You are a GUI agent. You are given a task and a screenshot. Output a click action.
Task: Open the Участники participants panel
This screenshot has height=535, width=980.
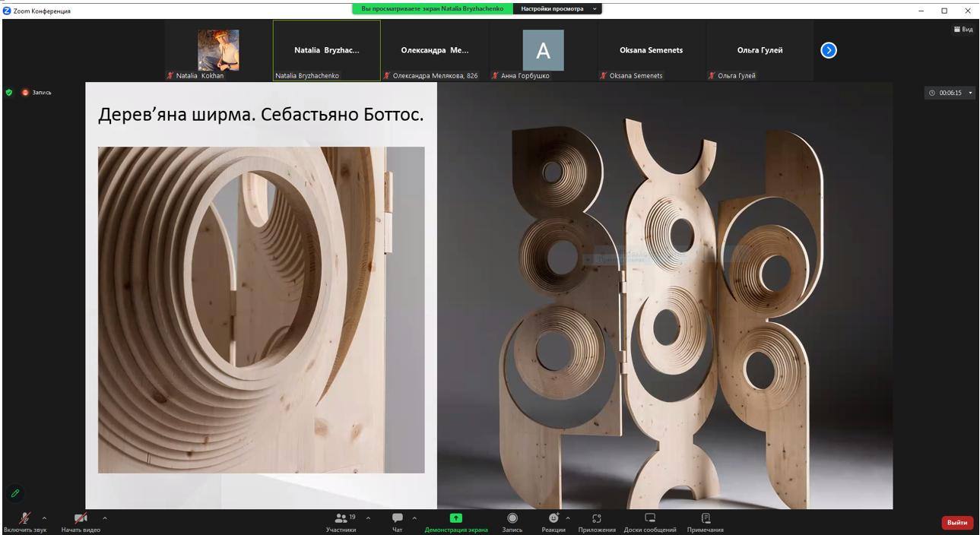tap(341, 521)
